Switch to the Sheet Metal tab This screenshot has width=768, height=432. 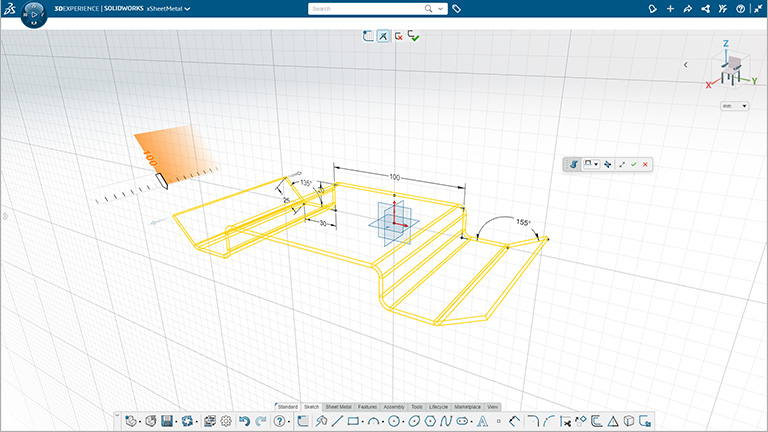tap(338, 407)
